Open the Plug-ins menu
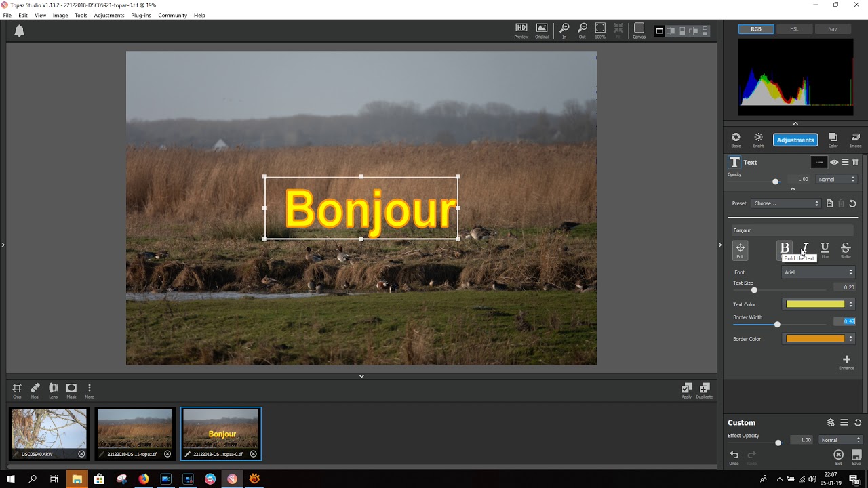The height and width of the screenshot is (488, 868). click(x=141, y=15)
